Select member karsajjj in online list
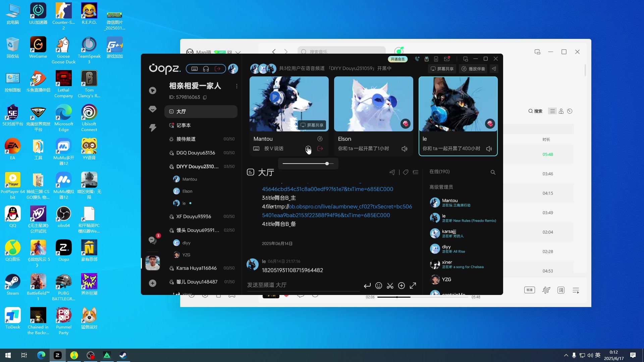Image resolution: width=644 pixels, height=362 pixels. 463,233
